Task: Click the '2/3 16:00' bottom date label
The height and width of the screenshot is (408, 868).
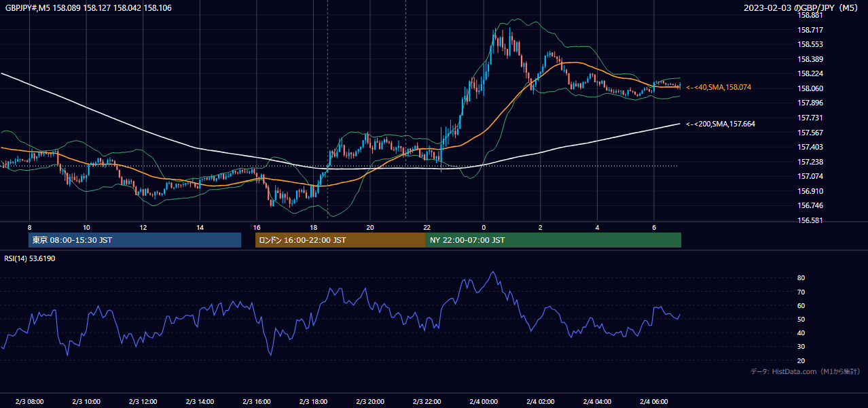Action: pyautogui.click(x=257, y=402)
